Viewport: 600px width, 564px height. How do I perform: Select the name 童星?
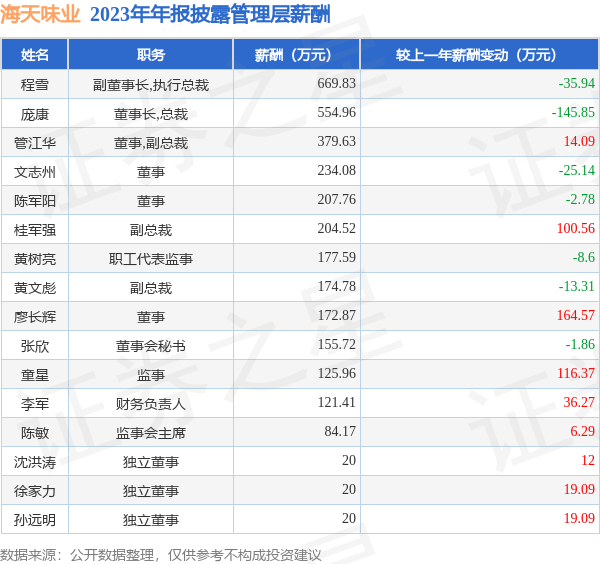click(35, 375)
